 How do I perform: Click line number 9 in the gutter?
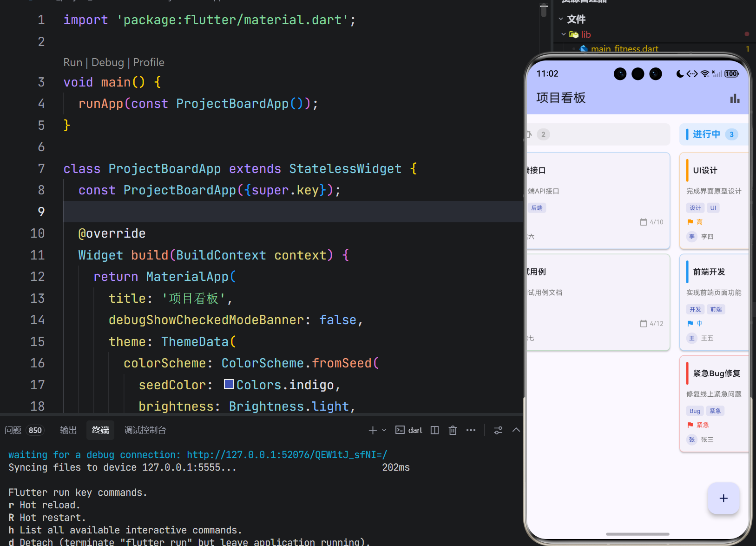pyautogui.click(x=41, y=212)
